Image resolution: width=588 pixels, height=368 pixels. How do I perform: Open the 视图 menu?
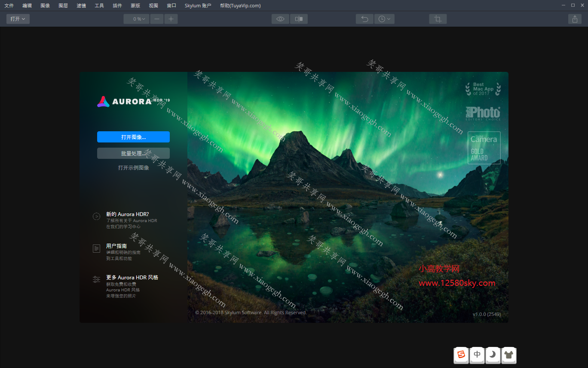tap(153, 6)
